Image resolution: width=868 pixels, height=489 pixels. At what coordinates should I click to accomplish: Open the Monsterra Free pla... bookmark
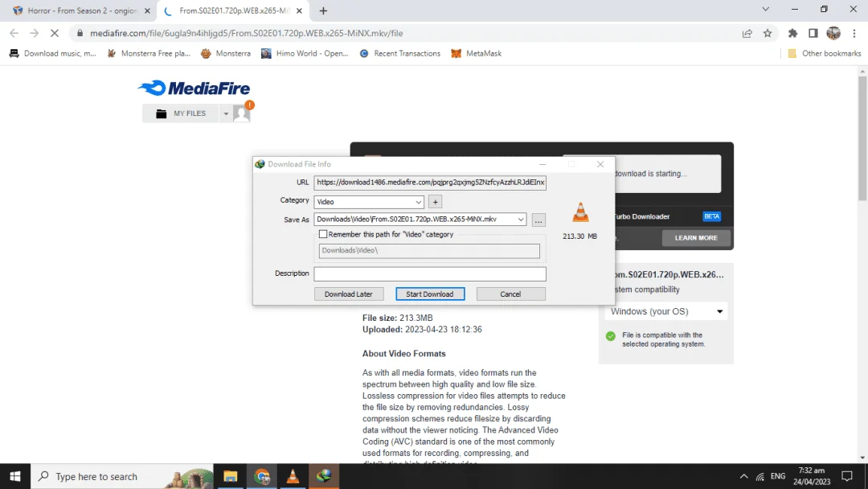(x=149, y=53)
